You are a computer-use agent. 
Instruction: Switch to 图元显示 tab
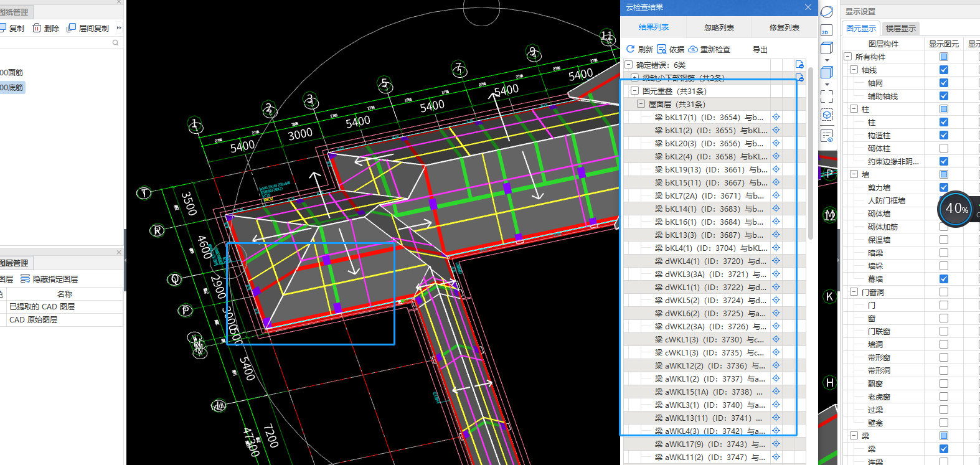click(861, 28)
